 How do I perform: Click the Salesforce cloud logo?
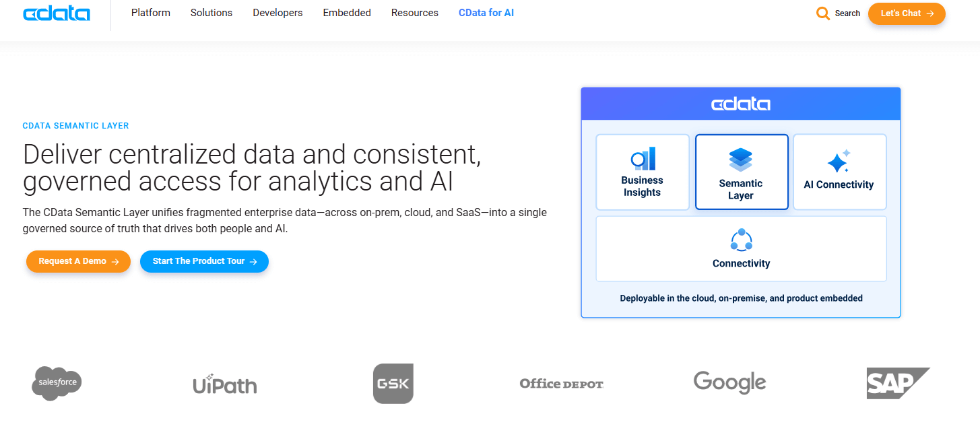pyautogui.click(x=57, y=383)
